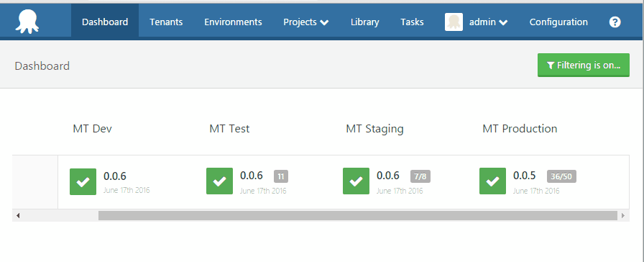Click the MT Production green success checkmark
Image resolution: width=644 pixels, height=262 pixels.
(x=492, y=181)
